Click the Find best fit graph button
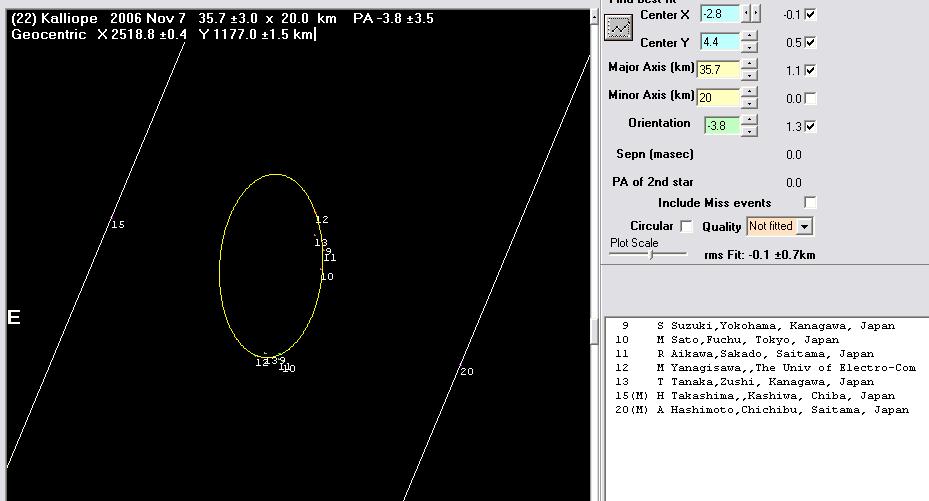 (x=618, y=27)
